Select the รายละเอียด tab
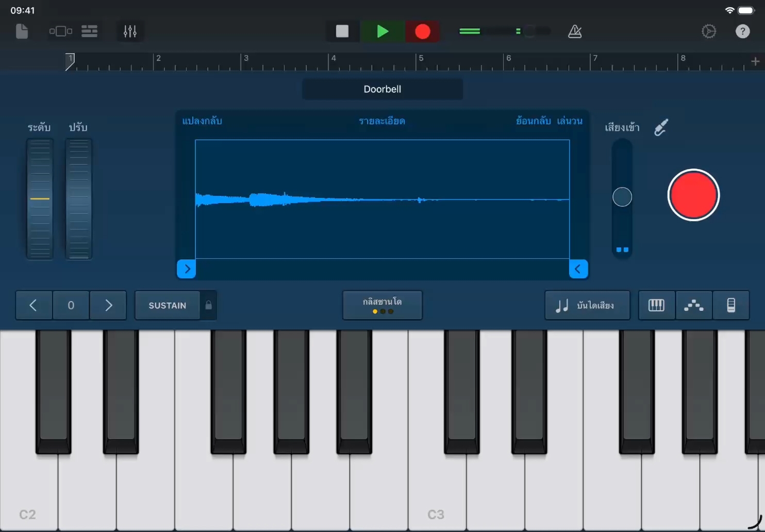This screenshot has height=532, width=765. (x=382, y=121)
